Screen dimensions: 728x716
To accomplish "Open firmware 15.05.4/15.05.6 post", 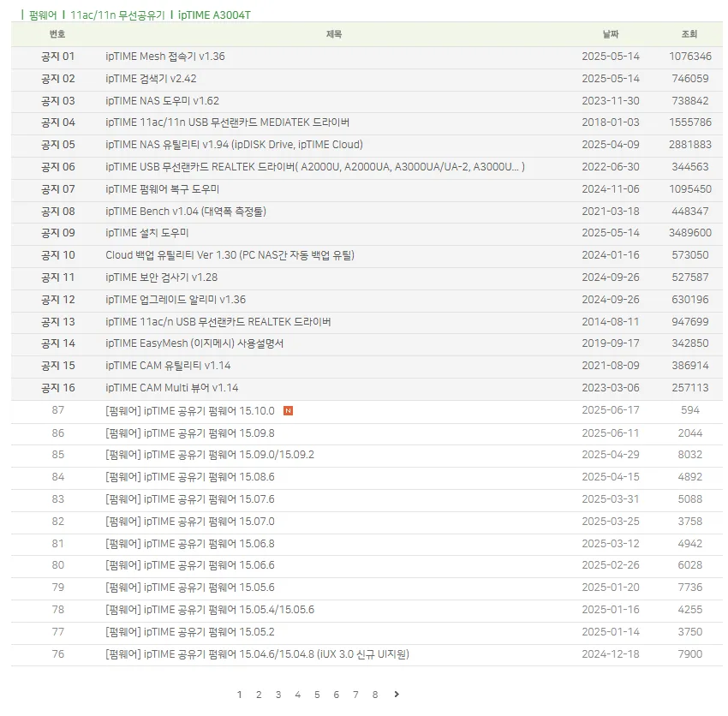I will (210, 610).
